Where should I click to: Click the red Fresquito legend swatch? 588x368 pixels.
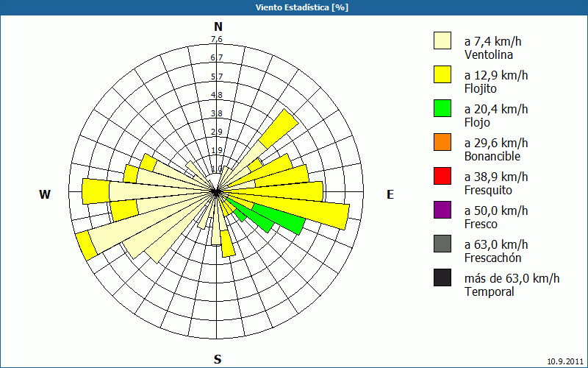click(x=442, y=176)
